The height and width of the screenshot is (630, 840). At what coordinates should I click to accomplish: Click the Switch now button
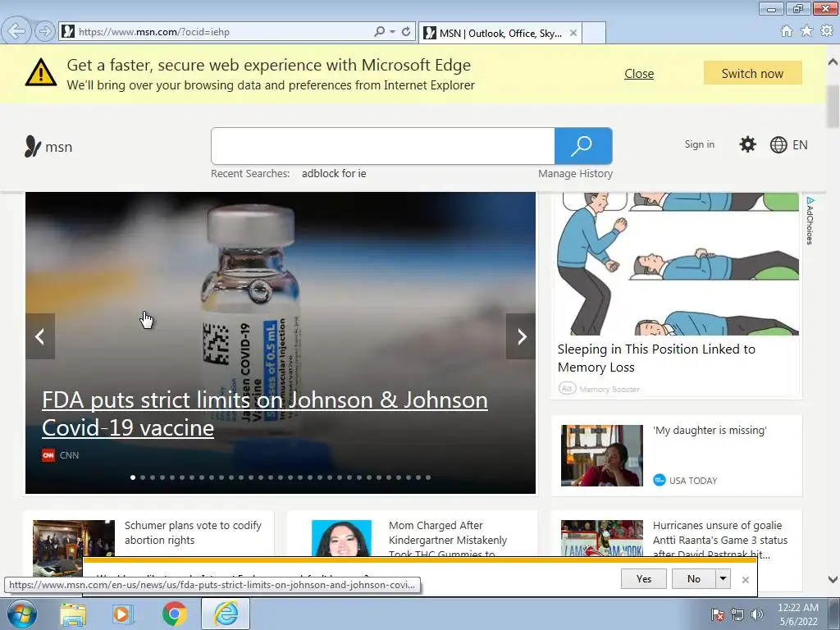point(753,73)
